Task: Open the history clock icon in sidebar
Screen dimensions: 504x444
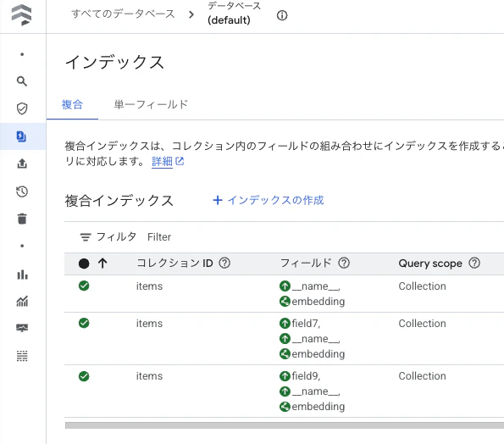Action: 22,191
